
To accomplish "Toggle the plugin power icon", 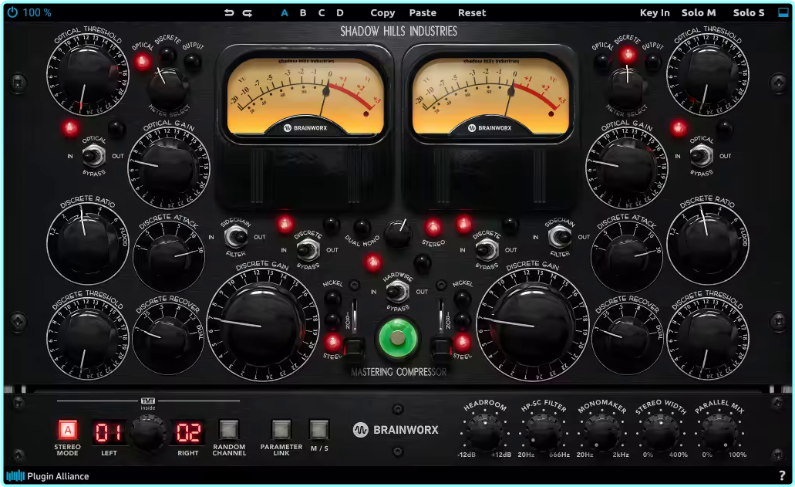I will click(x=13, y=12).
